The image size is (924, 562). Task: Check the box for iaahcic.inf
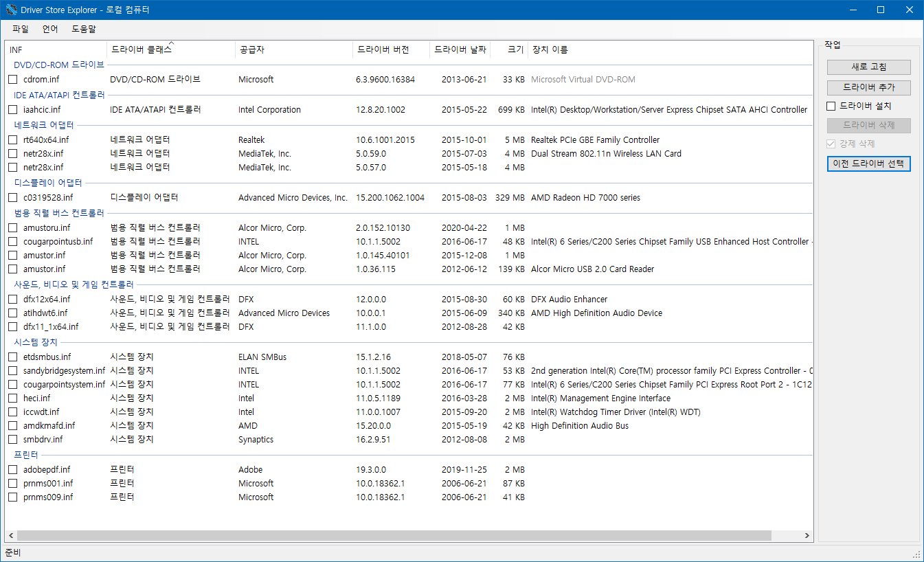[x=13, y=110]
